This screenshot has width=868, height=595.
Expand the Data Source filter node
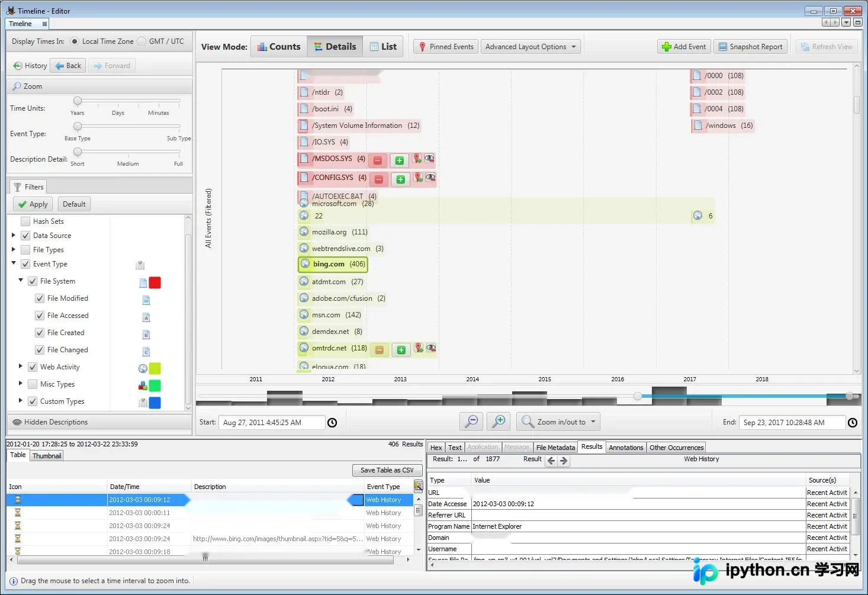click(x=14, y=235)
